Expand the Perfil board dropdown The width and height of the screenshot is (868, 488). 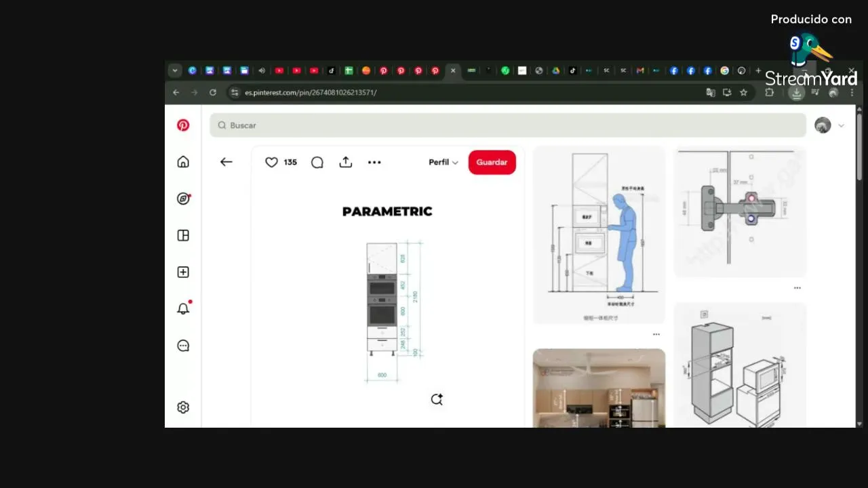coord(443,162)
